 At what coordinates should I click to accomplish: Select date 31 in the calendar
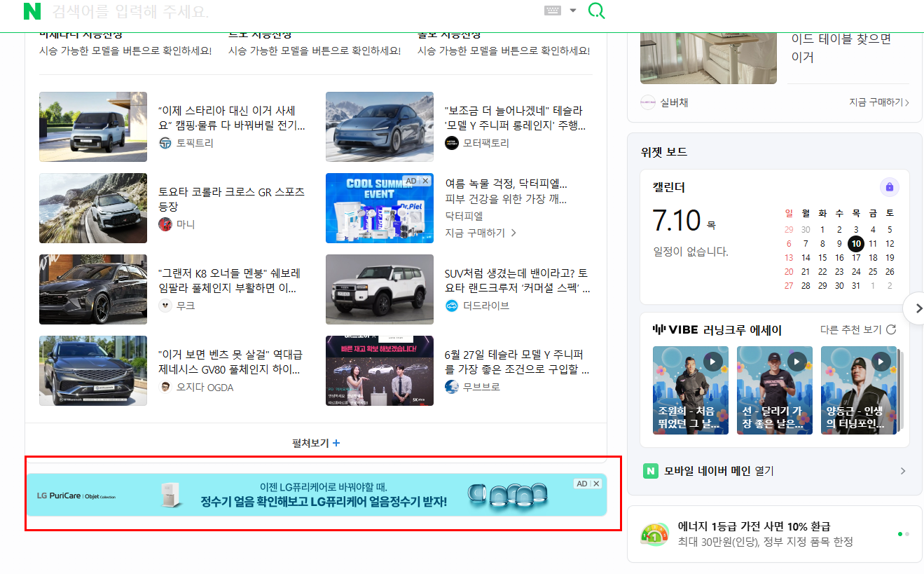(x=856, y=286)
